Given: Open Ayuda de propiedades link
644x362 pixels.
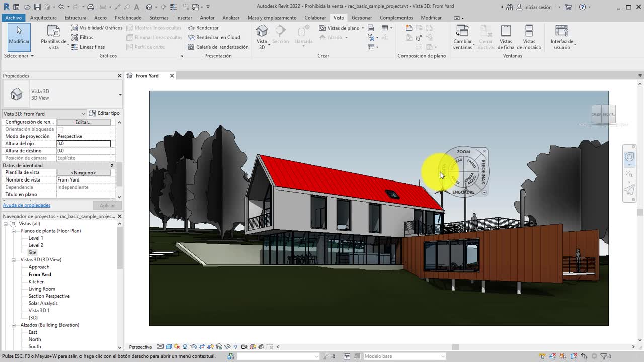Looking at the screenshot, I should [27, 205].
